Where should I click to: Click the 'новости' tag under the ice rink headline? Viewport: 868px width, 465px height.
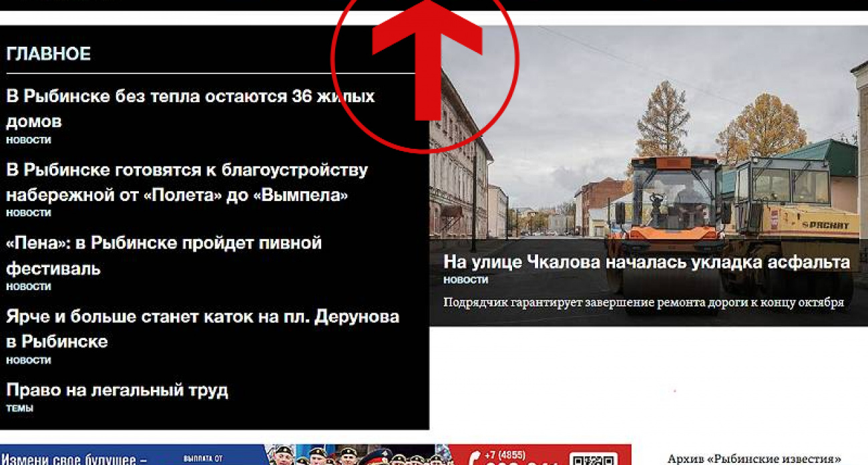pos(29,360)
